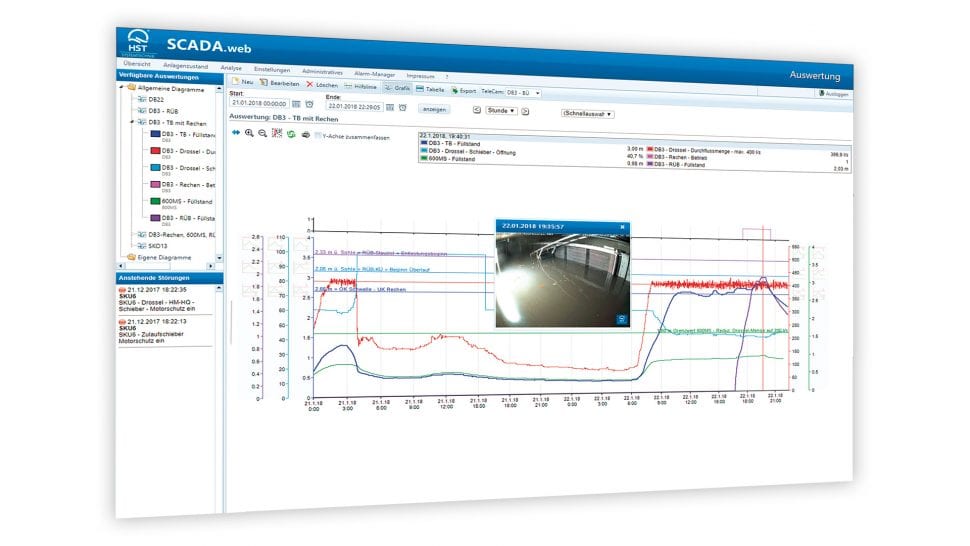This screenshot has width=970, height=546.
Task: Click the dark blue DB3 - TB - Füllstand swatch
Action: [156, 134]
